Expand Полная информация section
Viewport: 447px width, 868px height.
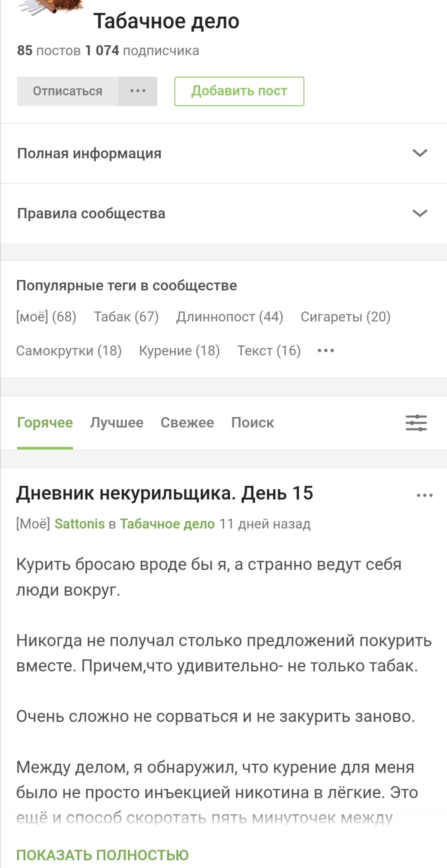click(420, 153)
